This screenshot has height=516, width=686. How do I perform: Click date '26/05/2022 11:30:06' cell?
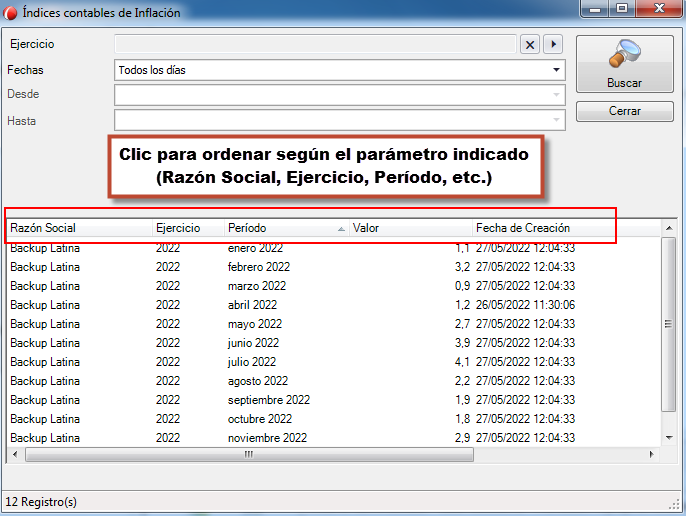pyautogui.click(x=525, y=305)
